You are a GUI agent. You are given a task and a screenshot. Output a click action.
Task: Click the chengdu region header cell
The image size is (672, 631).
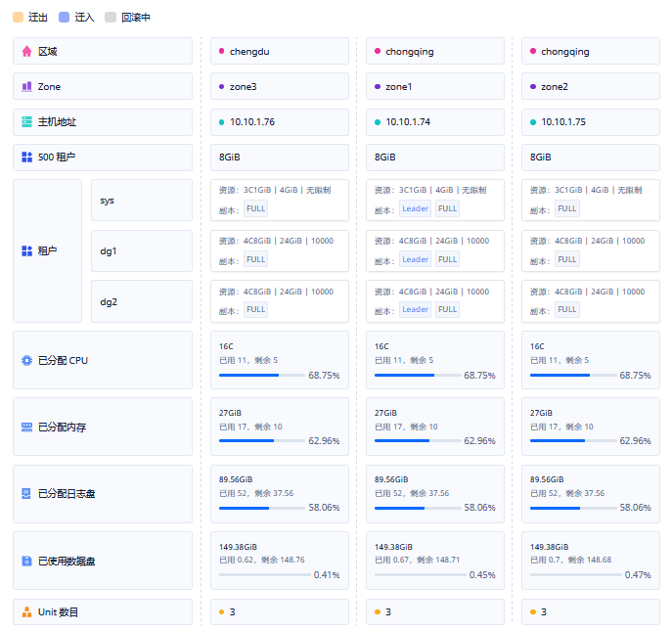click(x=280, y=51)
